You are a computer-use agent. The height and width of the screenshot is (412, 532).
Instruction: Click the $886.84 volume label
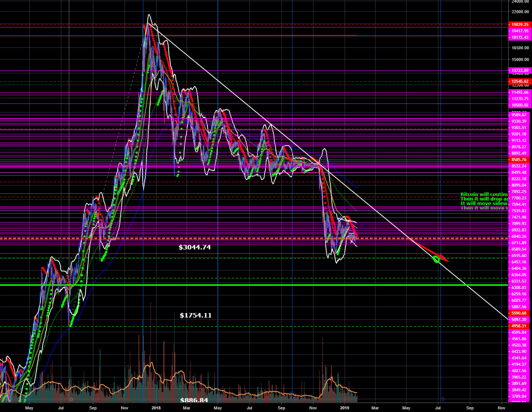click(194, 401)
